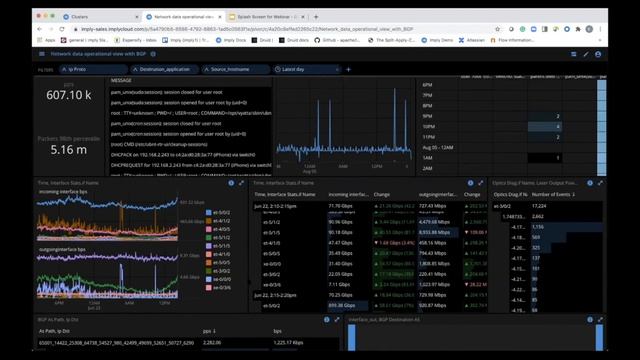This screenshot has height=360, width=640.
Task: Open the hamburger menu beside dashboard title
Action: pyautogui.click(x=42, y=54)
